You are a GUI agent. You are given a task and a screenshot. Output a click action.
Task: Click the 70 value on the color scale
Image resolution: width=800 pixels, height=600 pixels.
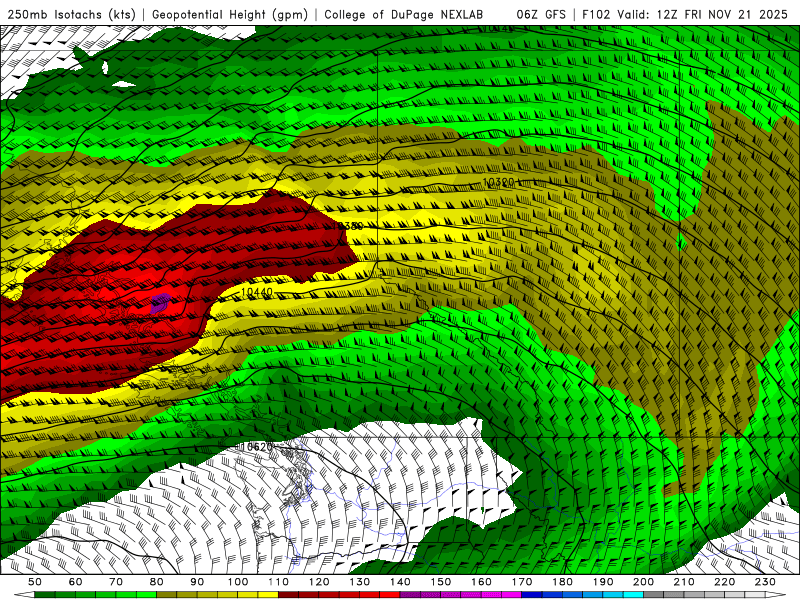coord(116,582)
